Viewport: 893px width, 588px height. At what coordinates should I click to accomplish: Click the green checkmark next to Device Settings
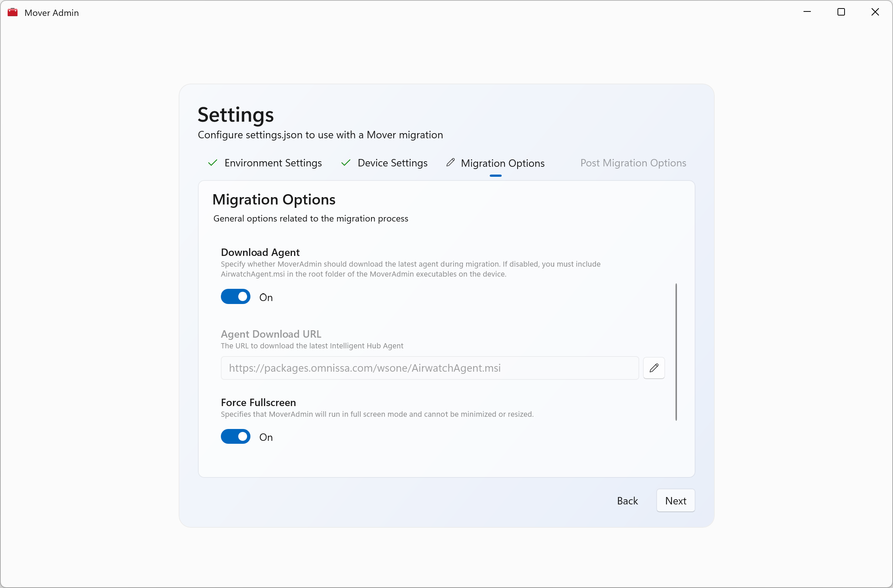point(346,163)
